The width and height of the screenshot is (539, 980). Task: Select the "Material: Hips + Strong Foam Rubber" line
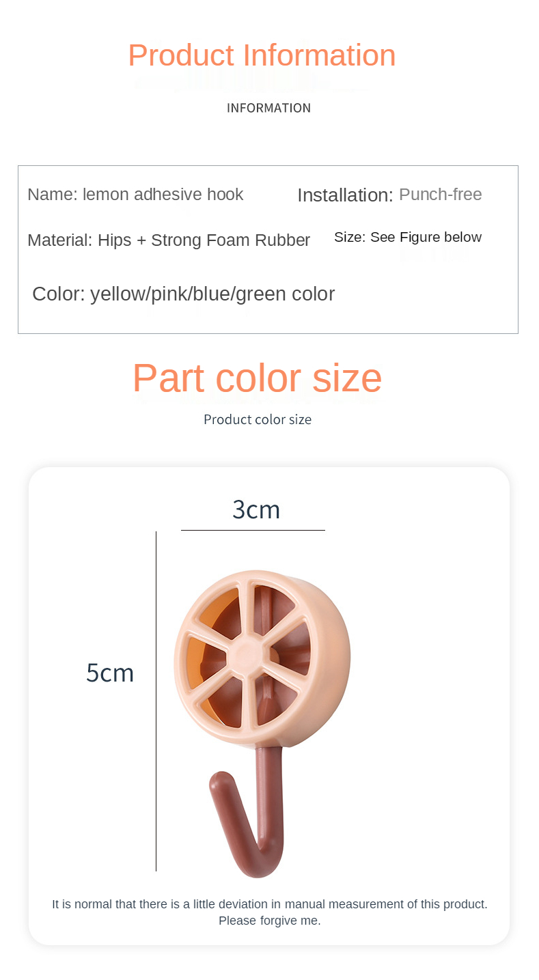point(169,240)
